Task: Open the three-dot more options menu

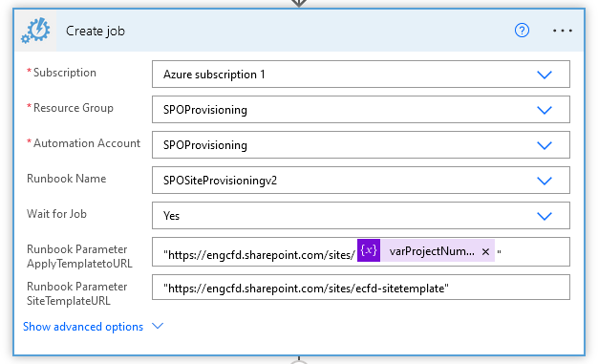Action: (x=563, y=31)
